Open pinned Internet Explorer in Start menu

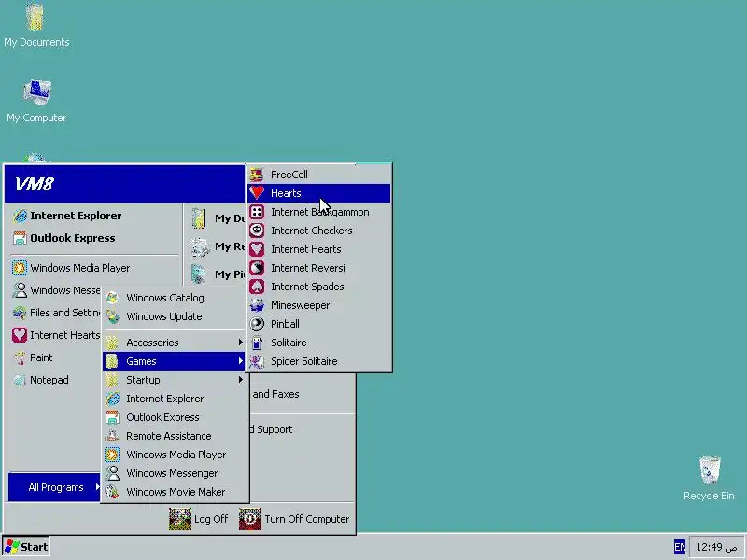94,216
